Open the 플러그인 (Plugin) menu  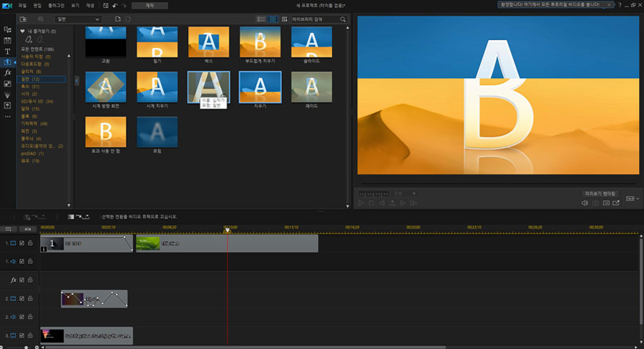tap(57, 6)
